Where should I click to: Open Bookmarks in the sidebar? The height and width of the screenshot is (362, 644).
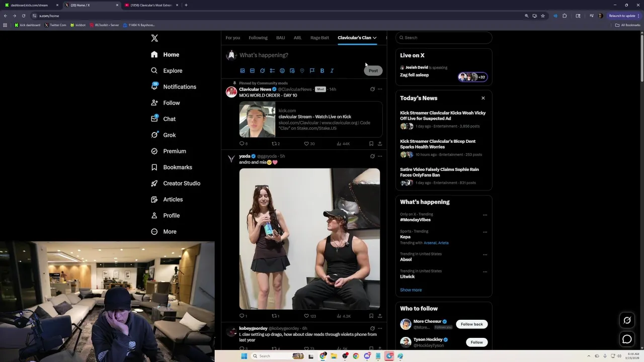click(172, 167)
